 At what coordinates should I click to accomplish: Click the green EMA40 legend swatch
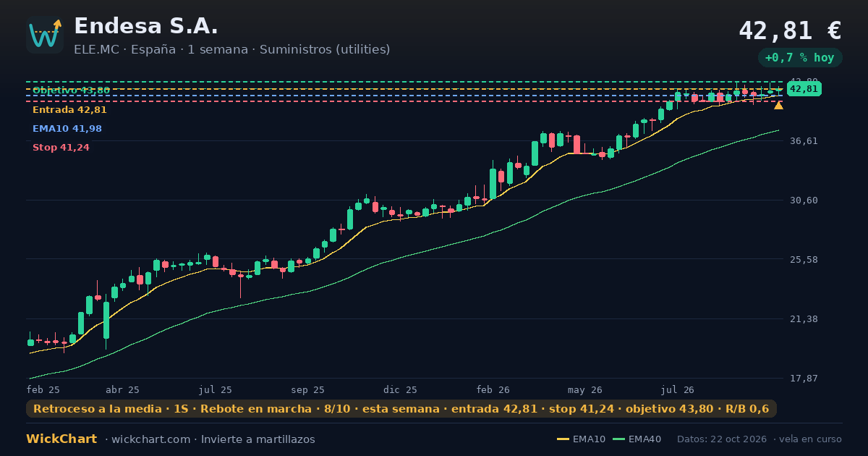click(x=618, y=439)
